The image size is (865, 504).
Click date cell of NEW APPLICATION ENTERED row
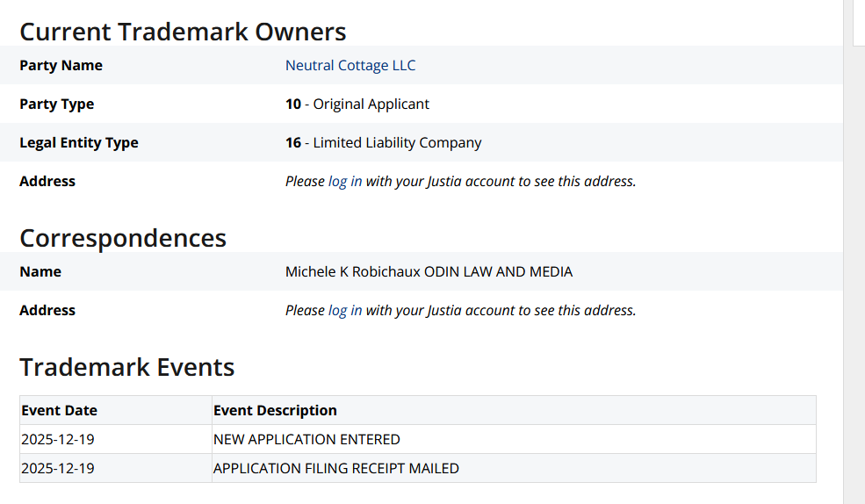116,439
